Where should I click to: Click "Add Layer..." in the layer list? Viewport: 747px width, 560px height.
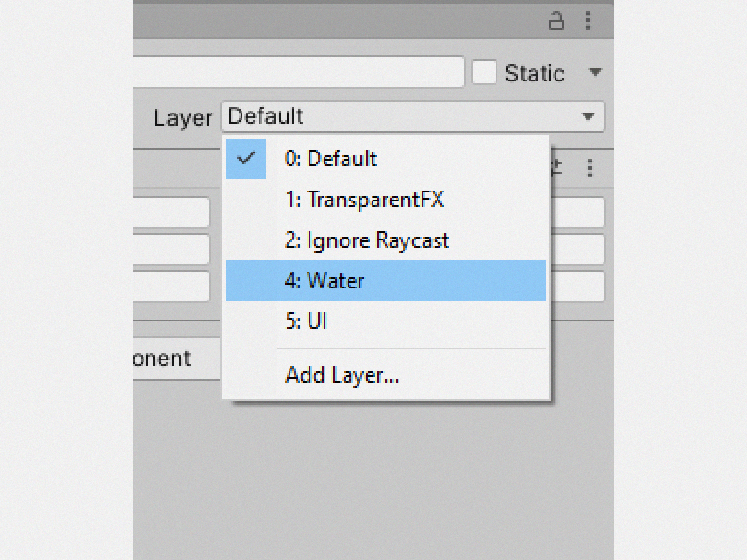click(342, 375)
